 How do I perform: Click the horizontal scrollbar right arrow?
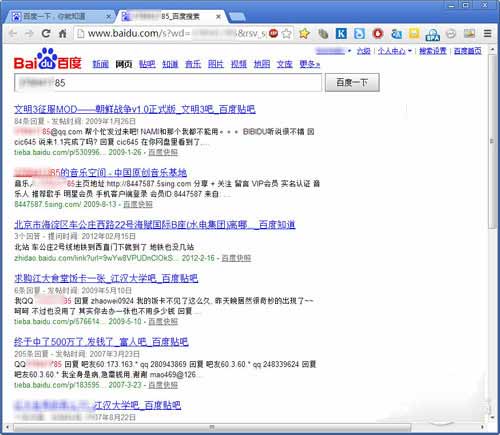tap(482, 427)
